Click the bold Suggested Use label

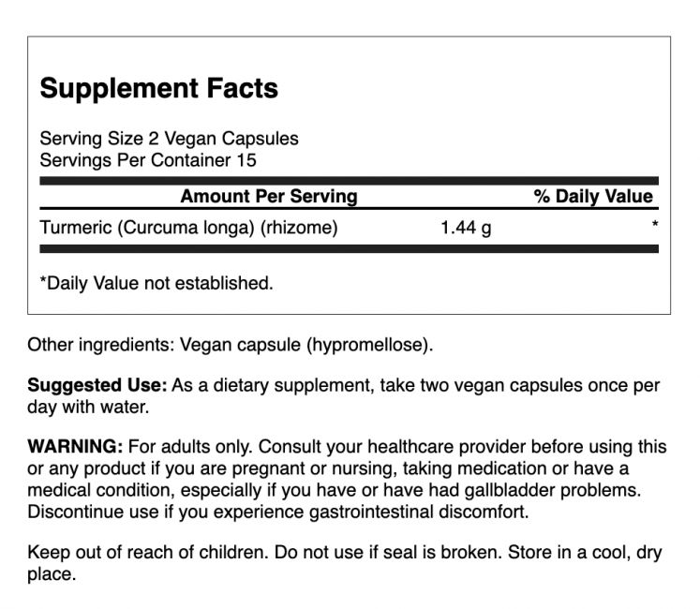pyautogui.click(x=97, y=386)
